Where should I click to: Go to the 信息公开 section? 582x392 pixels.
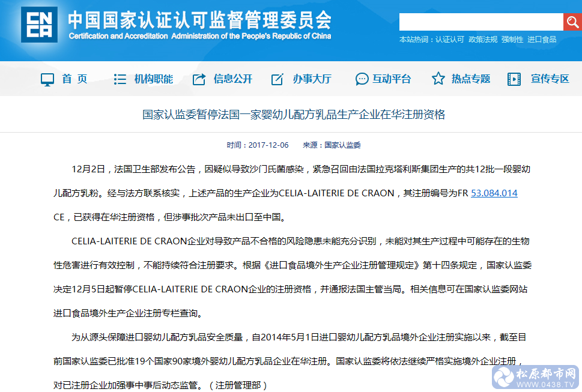click(232, 79)
